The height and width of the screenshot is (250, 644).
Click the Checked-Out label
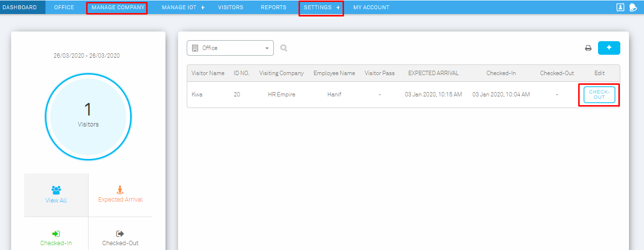(x=120, y=243)
